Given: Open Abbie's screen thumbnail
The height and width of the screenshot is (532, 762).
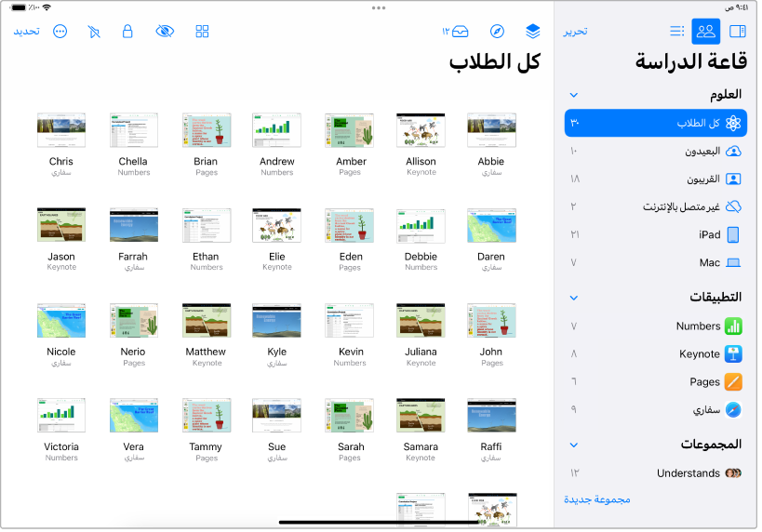Looking at the screenshot, I should coord(491,130).
